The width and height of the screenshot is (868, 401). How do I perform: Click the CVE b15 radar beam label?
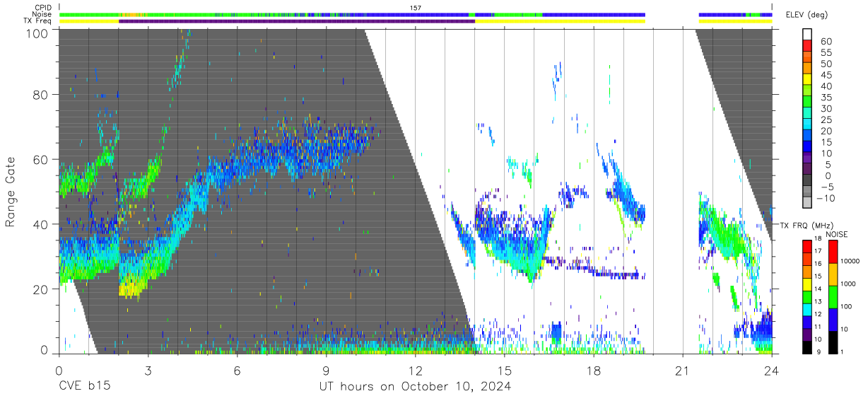click(84, 387)
